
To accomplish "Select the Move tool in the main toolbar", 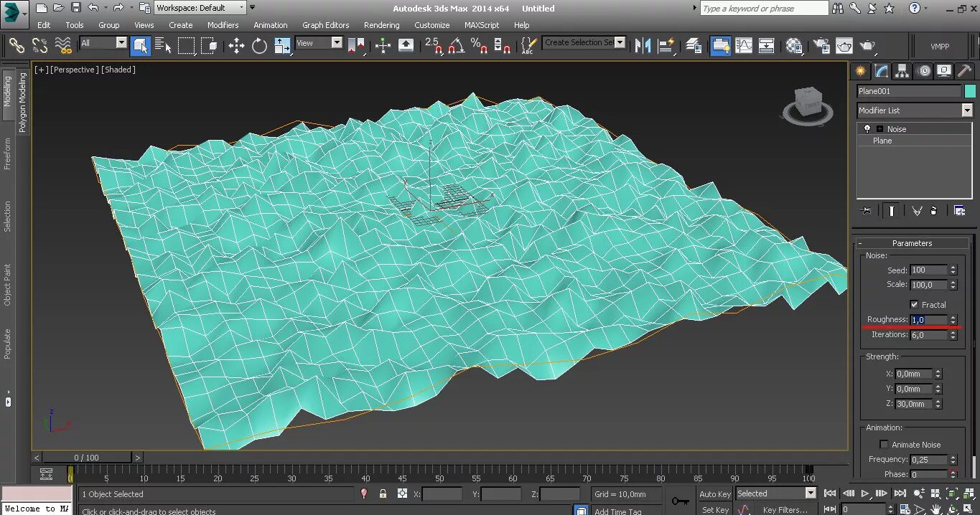I will pyautogui.click(x=236, y=46).
